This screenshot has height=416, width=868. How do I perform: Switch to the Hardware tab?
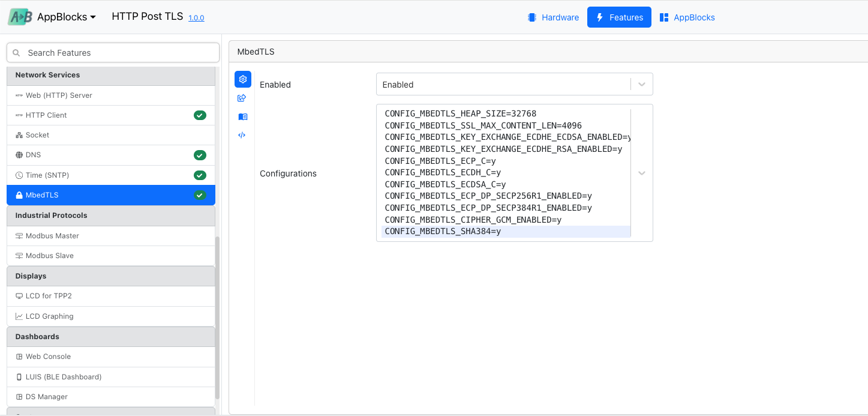(x=553, y=17)
